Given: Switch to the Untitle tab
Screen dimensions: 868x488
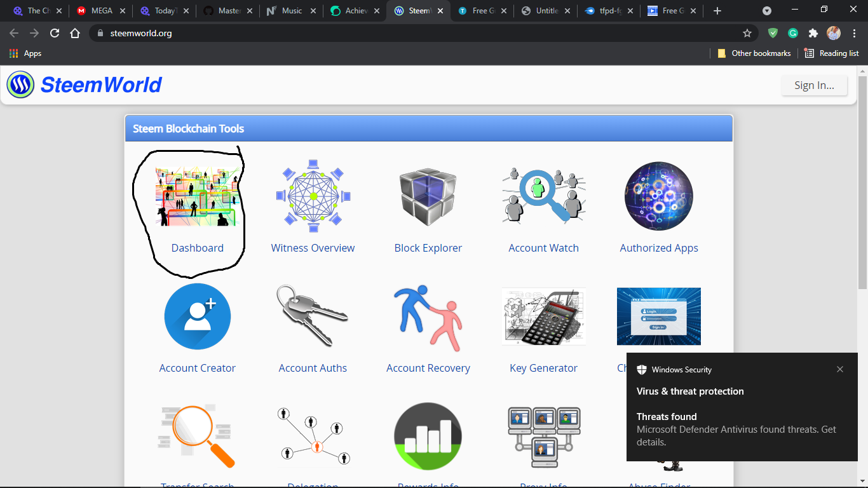Looking at the screenshot, I should tap(545, 11).
